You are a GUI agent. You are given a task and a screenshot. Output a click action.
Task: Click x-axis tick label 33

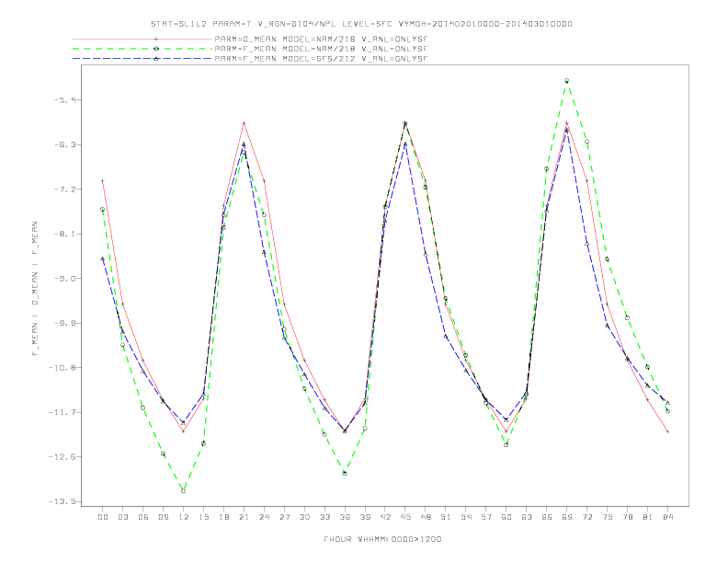324,517
